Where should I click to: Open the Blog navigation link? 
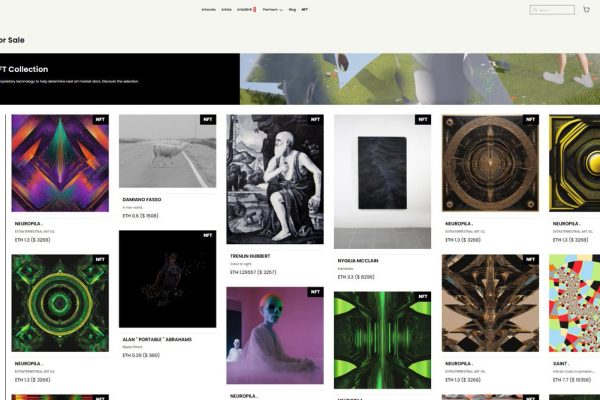292,10
